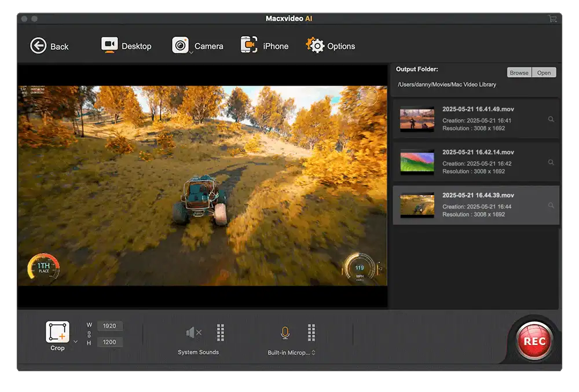The width and height of the screenshot is (579, 392).
Task: Click 'Creation: 2025-05-21 16:41' text
Action: click(477, 120)
